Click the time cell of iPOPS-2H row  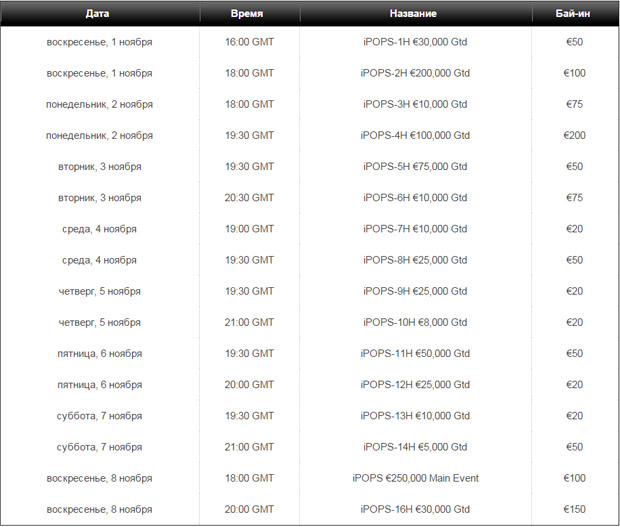tap(250, 73)
